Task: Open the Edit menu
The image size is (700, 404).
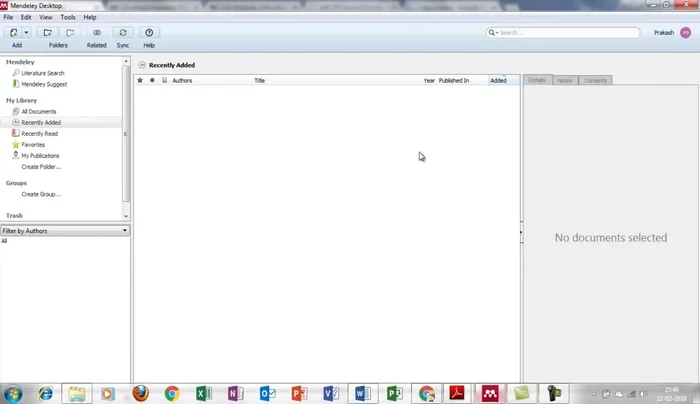Action: 26,17
